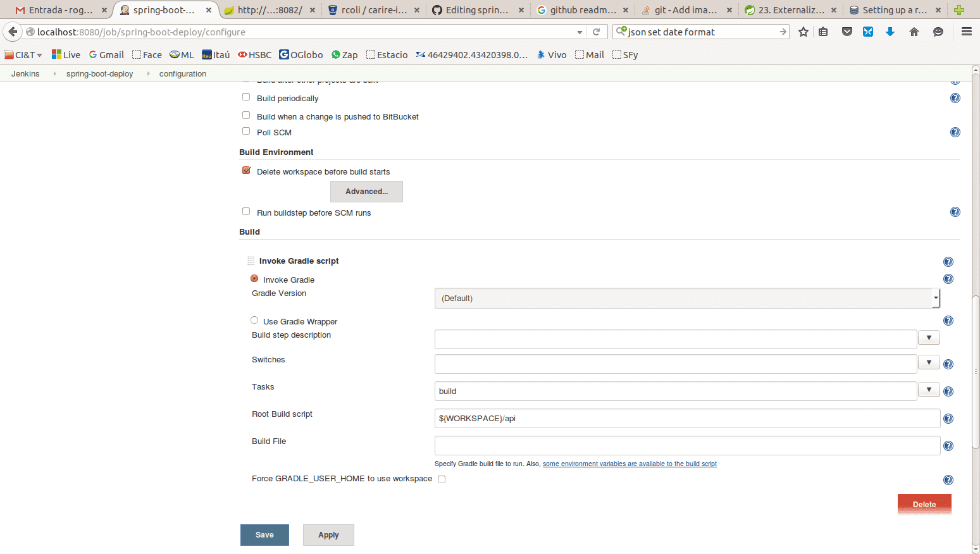
Task: Click the red Delete build step button
Action: 924,504
